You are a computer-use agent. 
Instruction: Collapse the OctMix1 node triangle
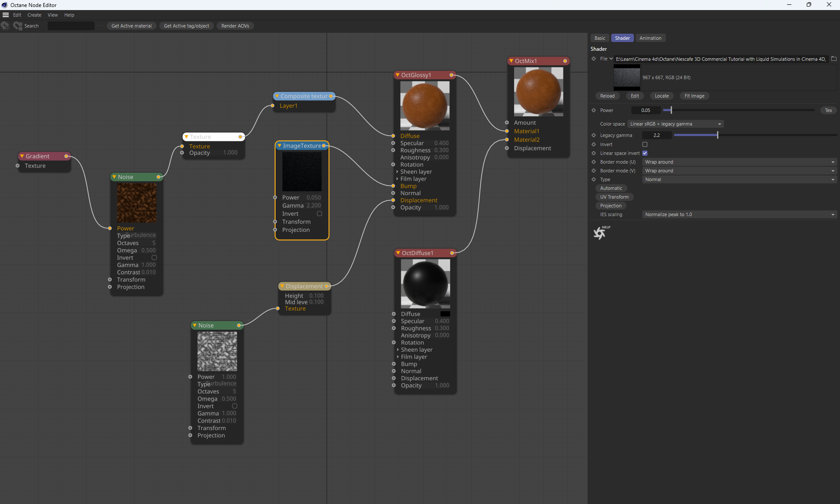[511, 61]
